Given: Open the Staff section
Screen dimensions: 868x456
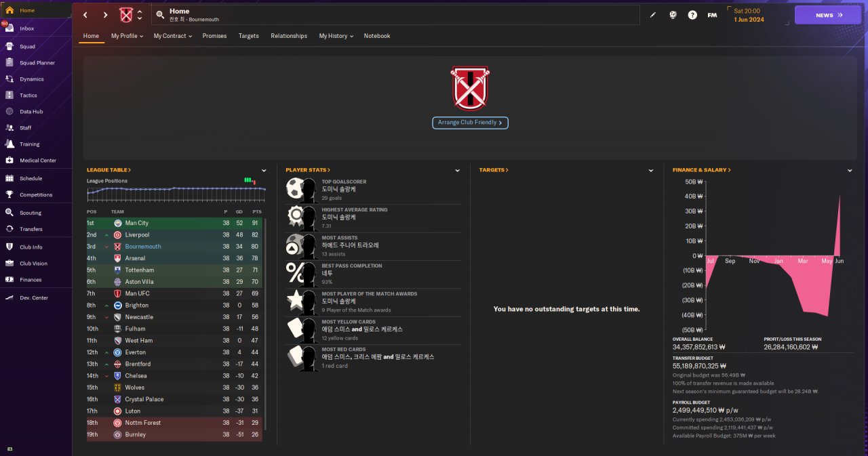Looking at the screenshot, I should coord(35,128).
